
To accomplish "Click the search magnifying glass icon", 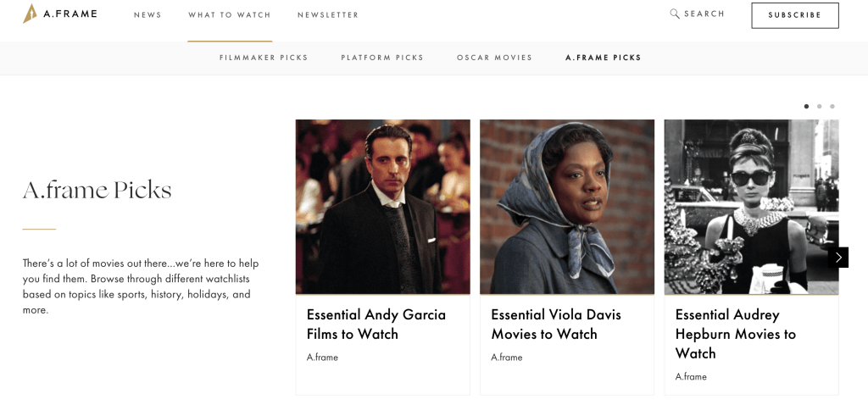I will (675, 14).
